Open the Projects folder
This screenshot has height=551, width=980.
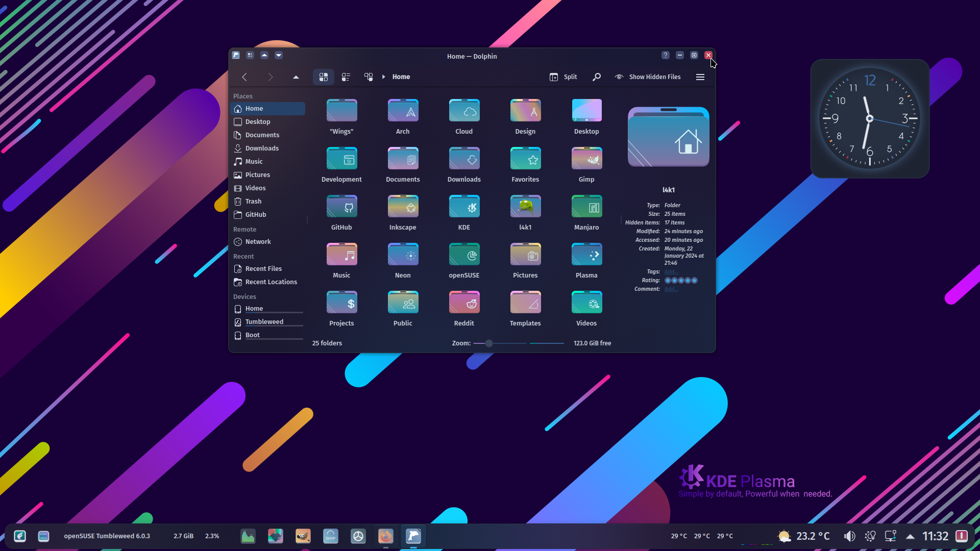[x=341, y=309]
